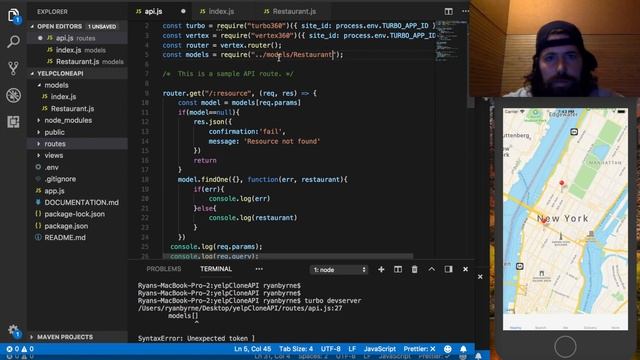Image resolution: width=640 pixels, height=360 pixels.
Task: Expand the Maven Projects section
Action: point(65,337)
